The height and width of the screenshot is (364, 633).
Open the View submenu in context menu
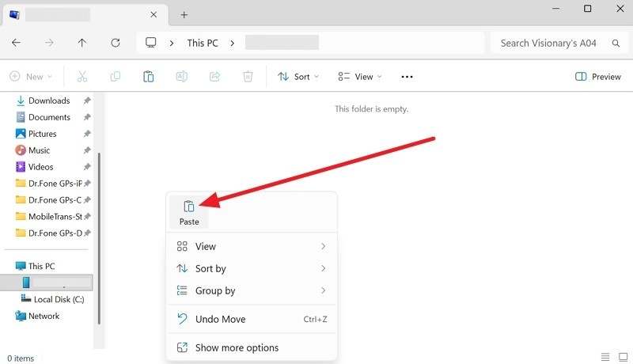(252, 246)
